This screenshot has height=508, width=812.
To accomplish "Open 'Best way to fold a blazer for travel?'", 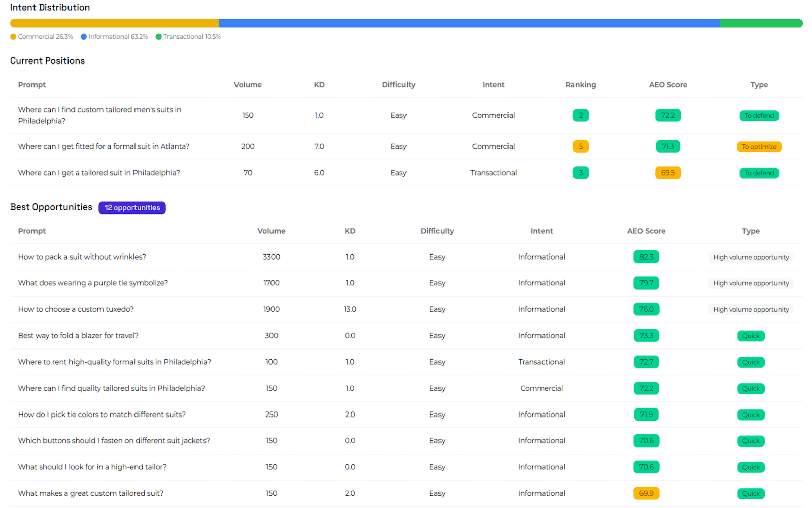I will pyautogui.click(x=78, y=336).
